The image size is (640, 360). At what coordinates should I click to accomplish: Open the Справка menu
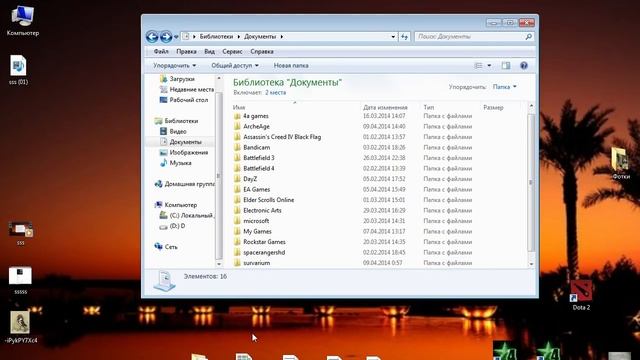point(262,51)
